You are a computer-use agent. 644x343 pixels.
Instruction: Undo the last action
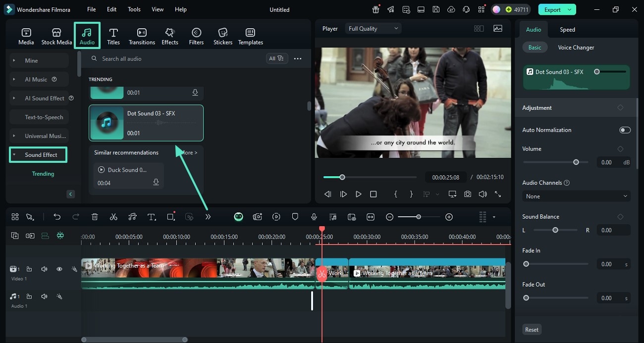[57, 217]
